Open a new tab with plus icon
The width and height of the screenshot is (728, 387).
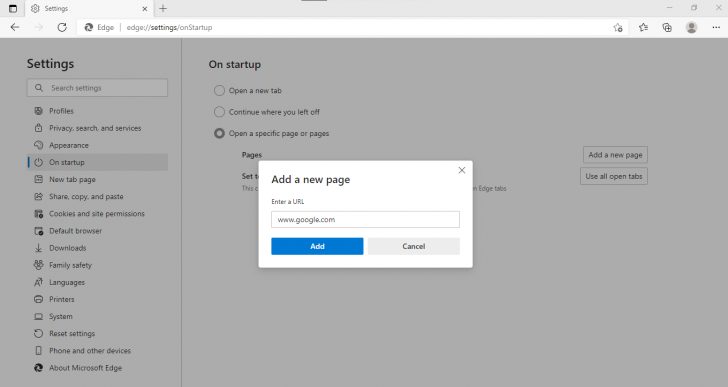[x=163, y=8]
